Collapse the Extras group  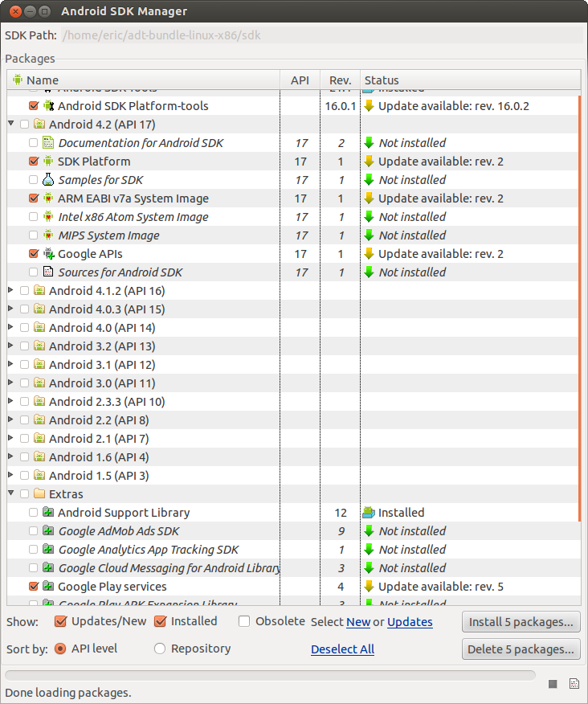(11, 493)
